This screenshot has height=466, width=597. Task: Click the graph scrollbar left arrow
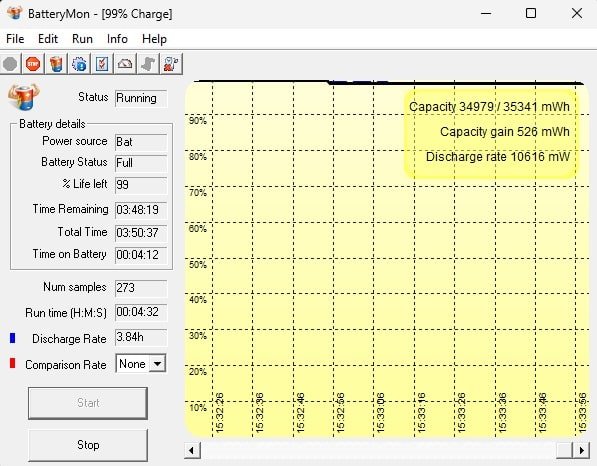[x=192, y=450]
